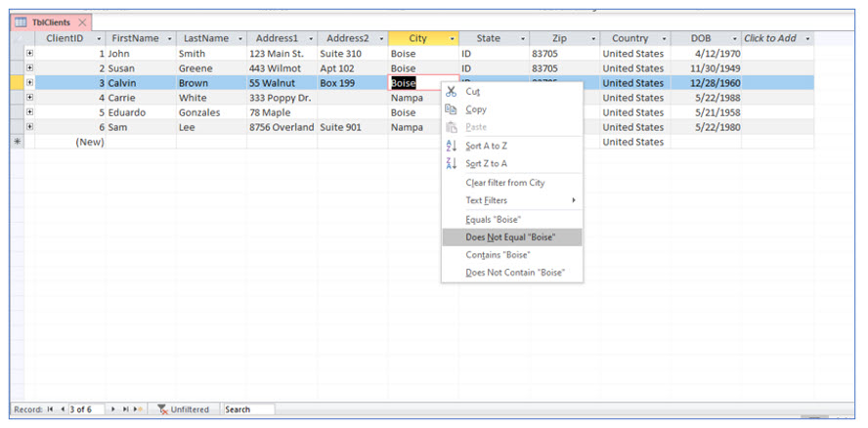Choose Cut from context menu
The image size is (868, 428).
[512, 91]
